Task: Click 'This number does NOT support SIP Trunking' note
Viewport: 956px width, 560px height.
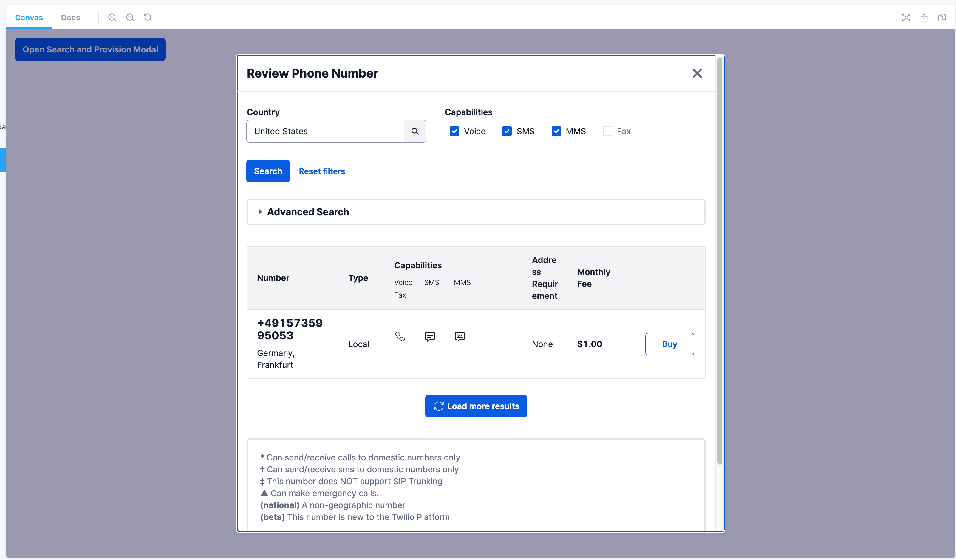Action: point(351,482)
